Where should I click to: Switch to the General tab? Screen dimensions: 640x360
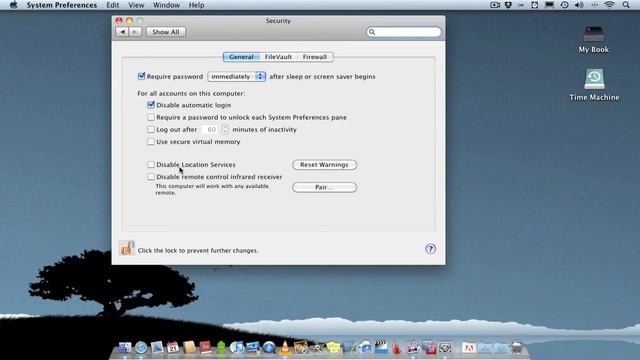(241, 57)
